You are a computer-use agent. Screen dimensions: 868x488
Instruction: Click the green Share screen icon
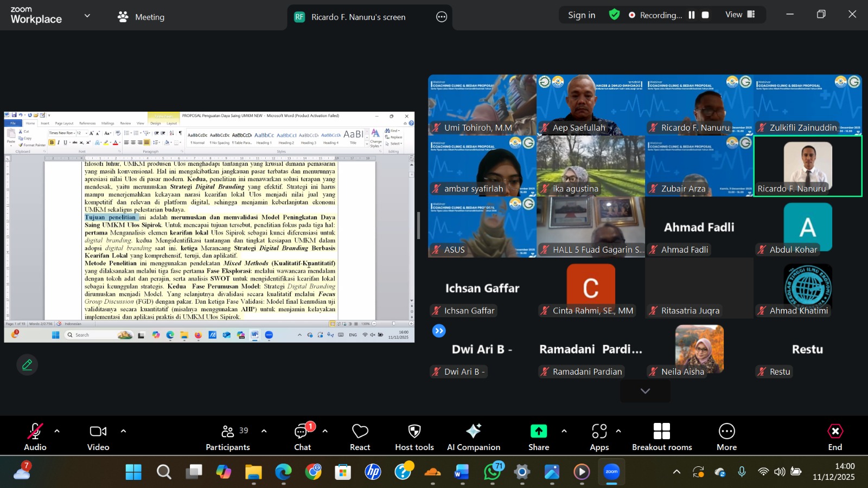point(539,432)
